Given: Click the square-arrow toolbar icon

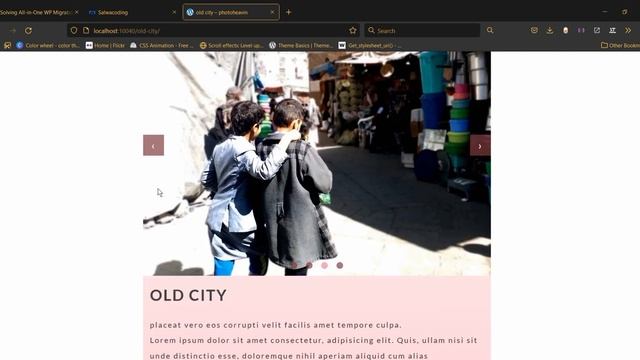Looking at the screenshot, I should click(597, 30).
